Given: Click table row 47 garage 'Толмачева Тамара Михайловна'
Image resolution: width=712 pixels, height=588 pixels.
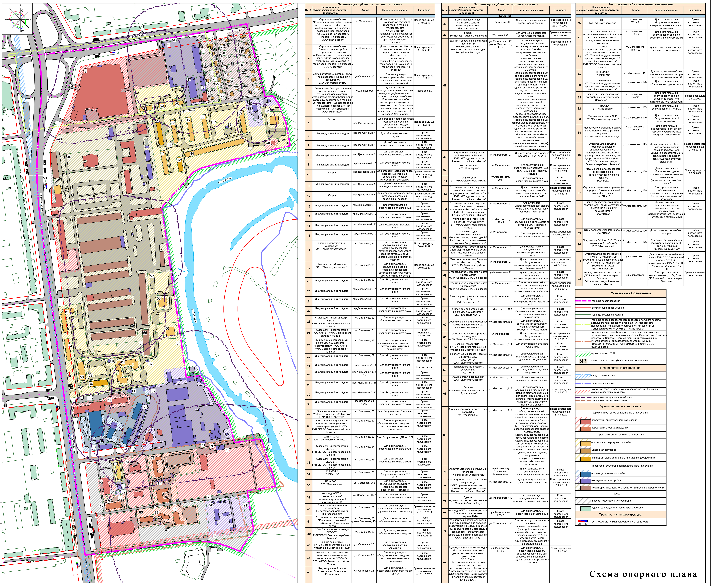Looking at the screenshot, I should point(506,35).
